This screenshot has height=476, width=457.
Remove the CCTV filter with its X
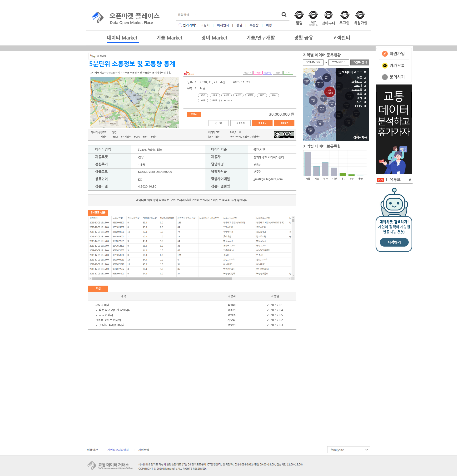click(365, 106)
